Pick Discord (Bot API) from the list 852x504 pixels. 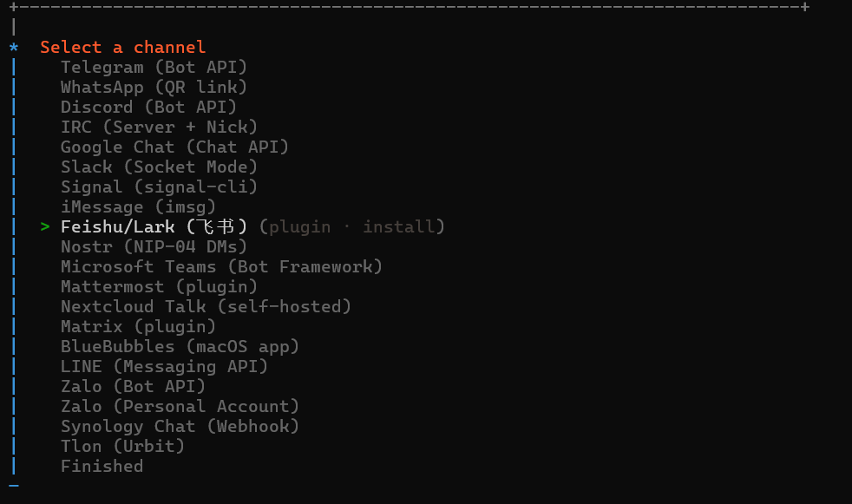149,107
